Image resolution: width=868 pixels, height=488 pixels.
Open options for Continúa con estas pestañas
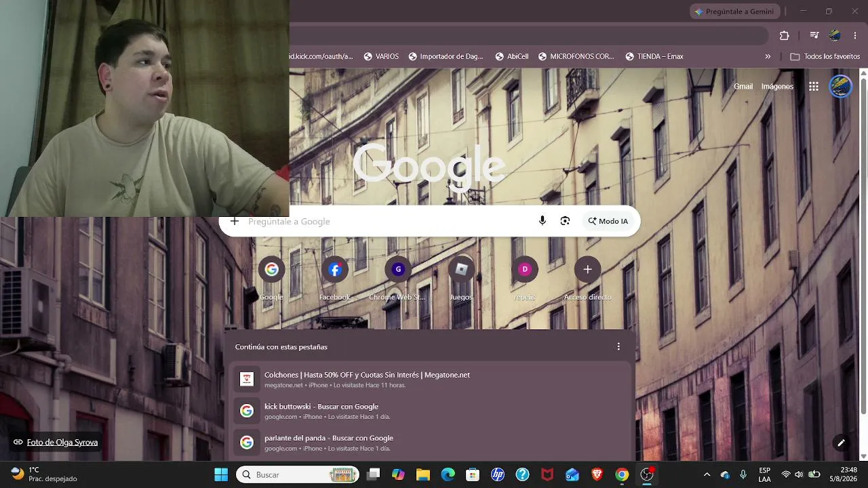618,346
